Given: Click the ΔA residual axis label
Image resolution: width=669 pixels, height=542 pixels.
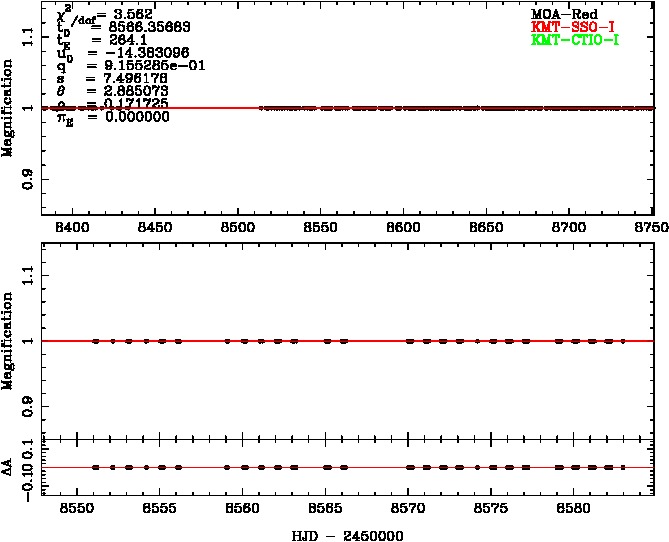Looking at the screenshot, I should 9,467.
